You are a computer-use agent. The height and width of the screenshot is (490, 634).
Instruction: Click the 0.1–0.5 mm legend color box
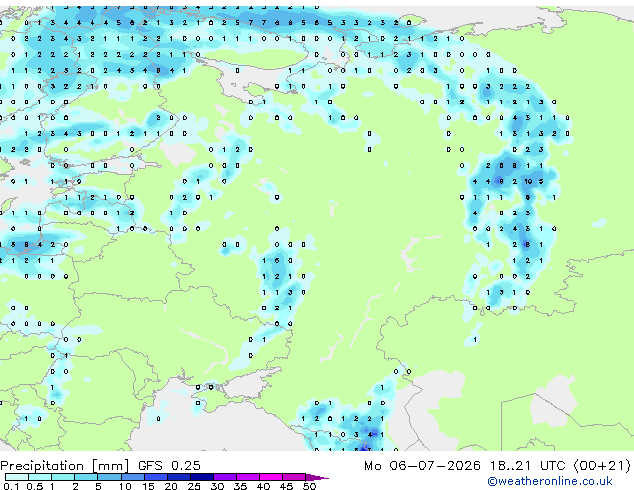pos(17,477)
